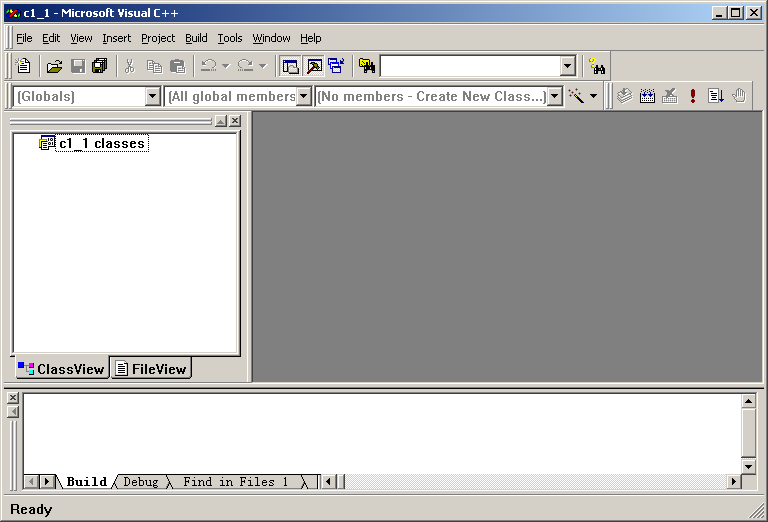Click the Open file folder icon

point(54,66)
